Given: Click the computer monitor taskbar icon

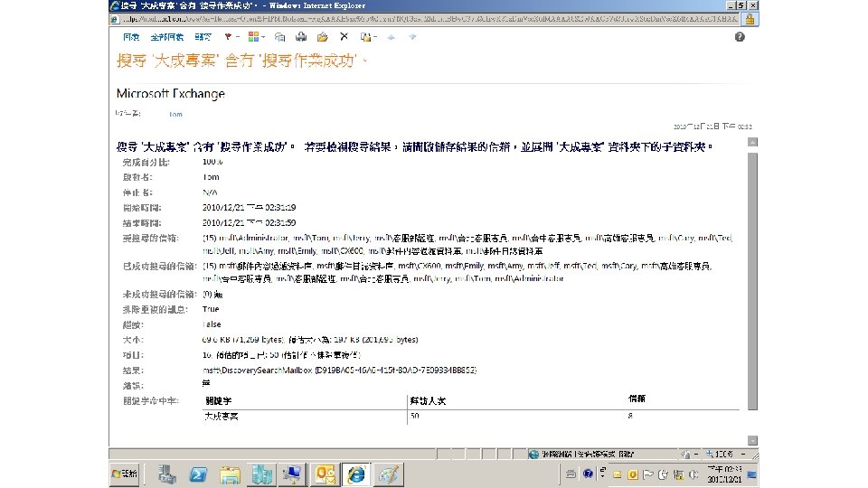Looking at the screenshot, I should [x=292, y=474].
